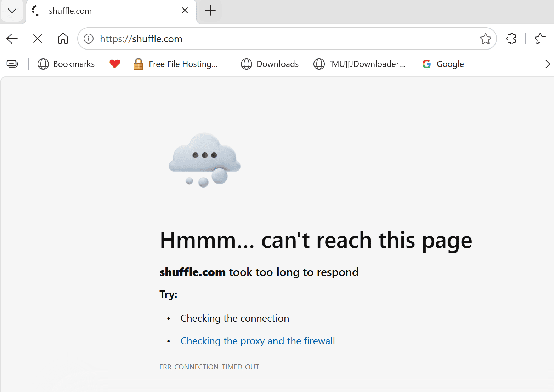Open the red heart bookmark
This screenshot has width=554, height=392.
coord(114,64)
